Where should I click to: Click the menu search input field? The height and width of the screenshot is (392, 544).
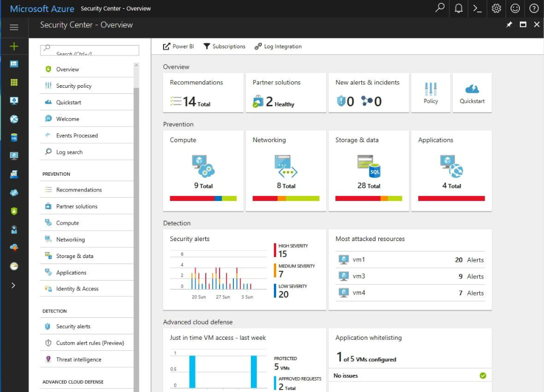point(89,51)
